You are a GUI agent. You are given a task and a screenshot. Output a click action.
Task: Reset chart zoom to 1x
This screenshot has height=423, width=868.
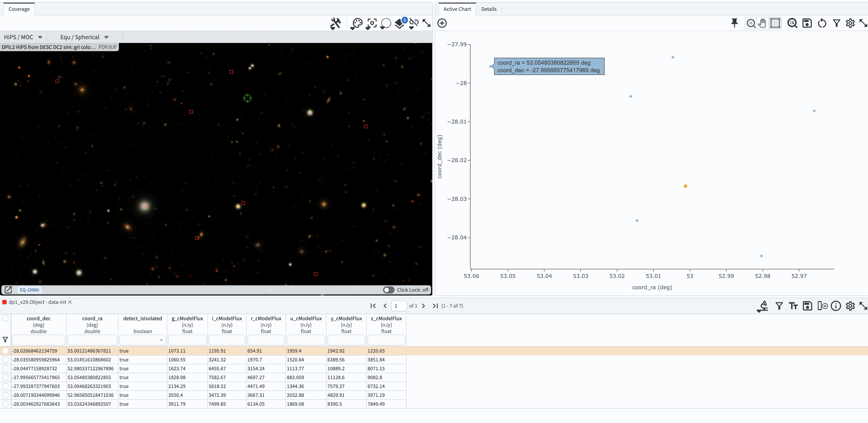[x=792, y=23]
